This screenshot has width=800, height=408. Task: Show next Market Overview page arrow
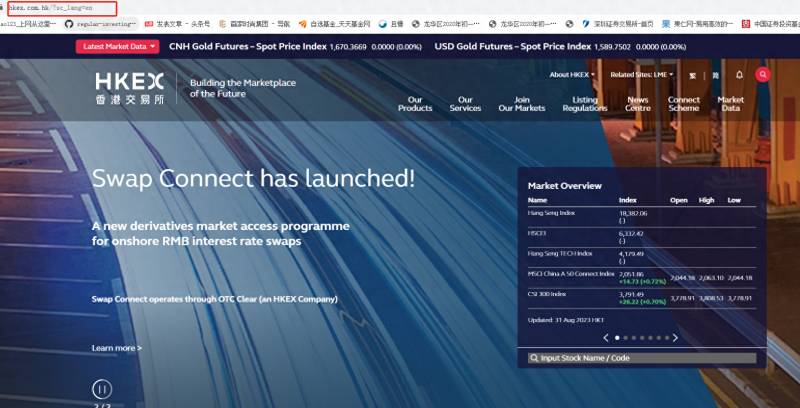[x=675, y=338]
